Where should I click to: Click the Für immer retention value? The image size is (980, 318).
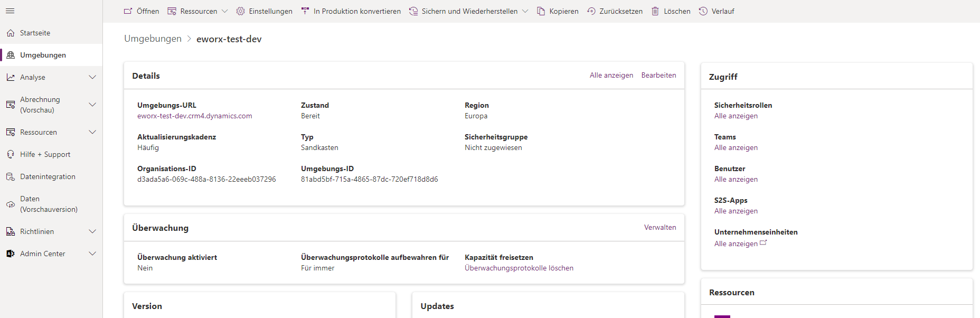318,268
